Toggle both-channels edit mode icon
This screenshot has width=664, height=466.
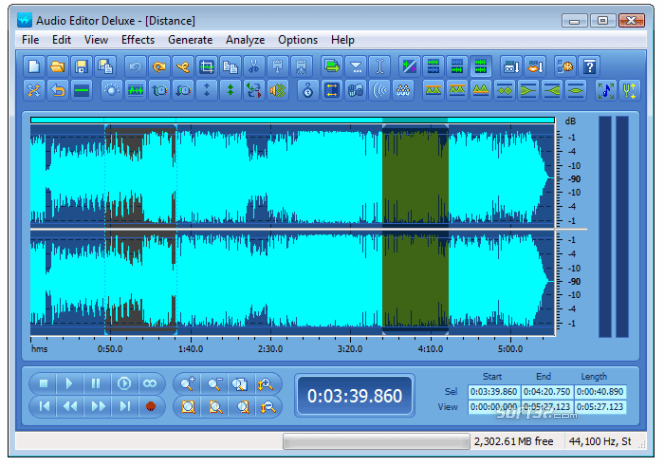pyautogui.click(x=481, y=67)
